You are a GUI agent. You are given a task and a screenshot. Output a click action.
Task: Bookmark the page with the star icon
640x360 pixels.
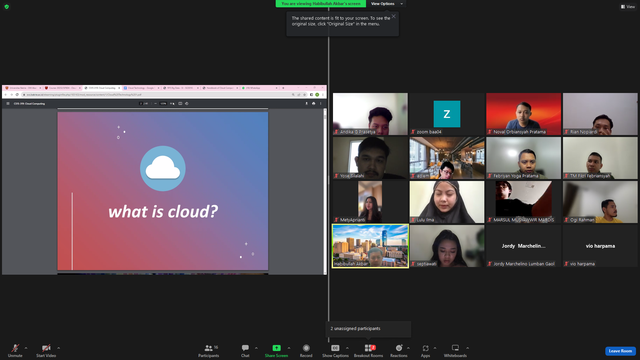[x=304, y=95]
